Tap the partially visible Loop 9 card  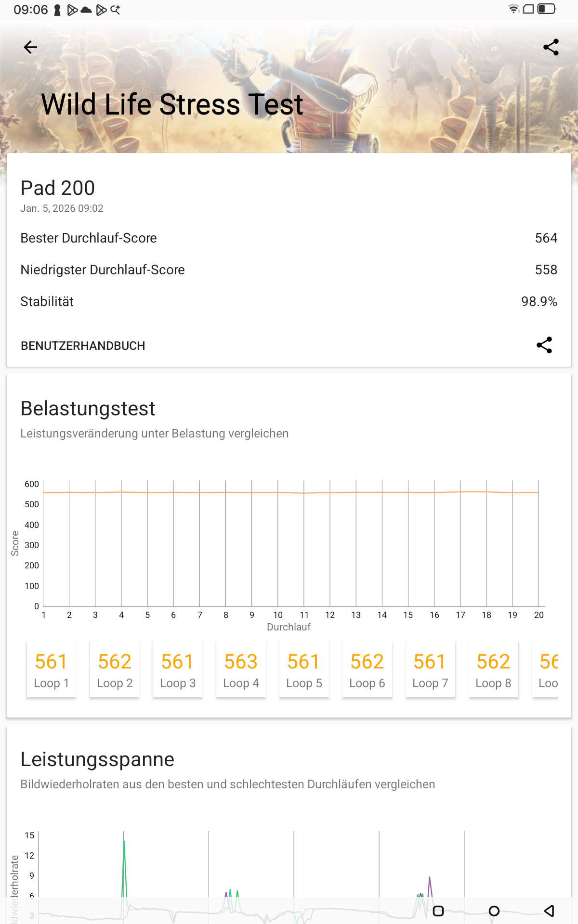pos(547,669)
